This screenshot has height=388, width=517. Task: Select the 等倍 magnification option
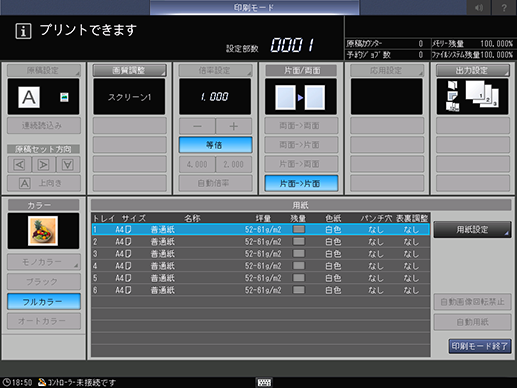pos(215,145)
